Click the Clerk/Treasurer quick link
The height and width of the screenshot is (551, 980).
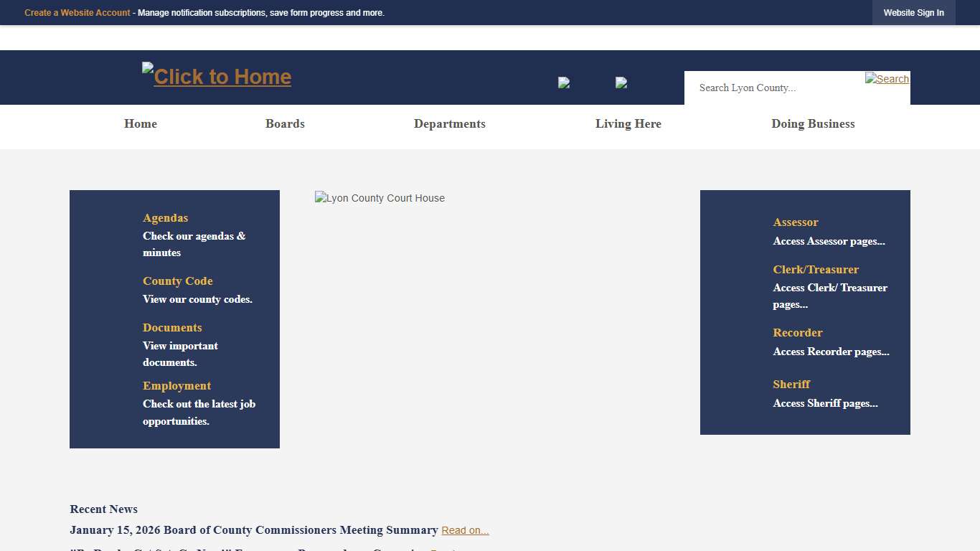816,269
